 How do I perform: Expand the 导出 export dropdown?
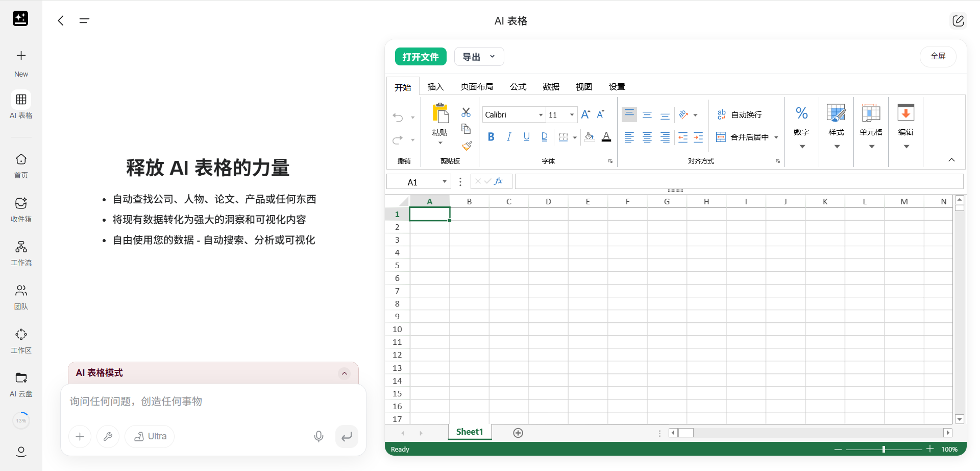point(479,57)
